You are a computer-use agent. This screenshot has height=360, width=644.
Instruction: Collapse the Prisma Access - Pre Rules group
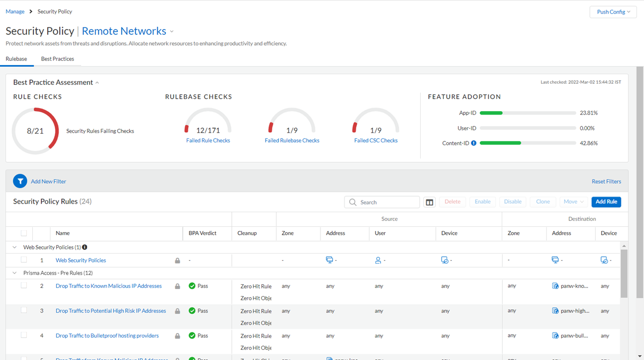[x=14, y=273]
